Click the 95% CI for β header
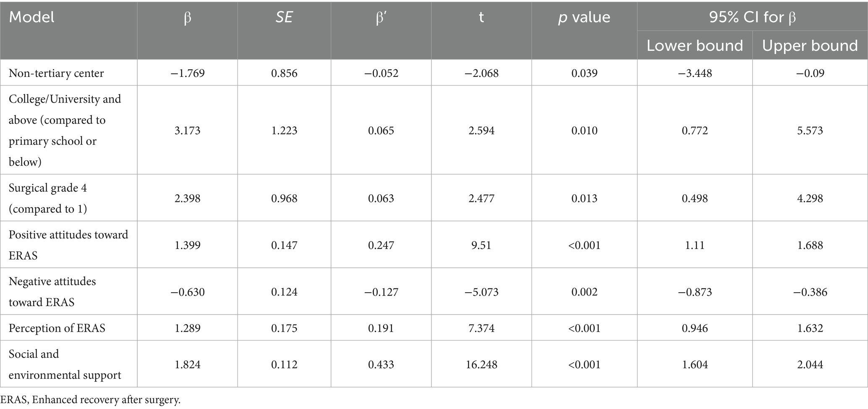Viewport: 868px width, 409px height. click(x=752, y=18)
